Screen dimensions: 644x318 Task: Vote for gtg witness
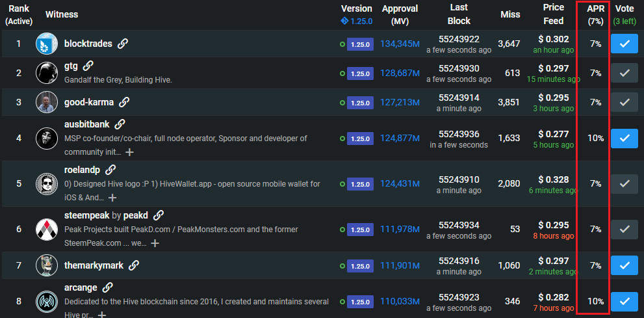click(625, 73)
